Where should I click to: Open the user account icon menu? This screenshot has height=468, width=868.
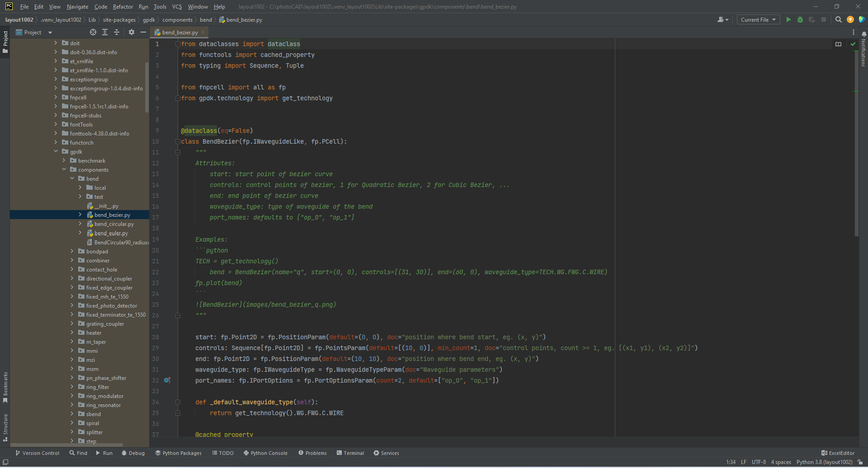pyautogui.click(x=722, y=19)
